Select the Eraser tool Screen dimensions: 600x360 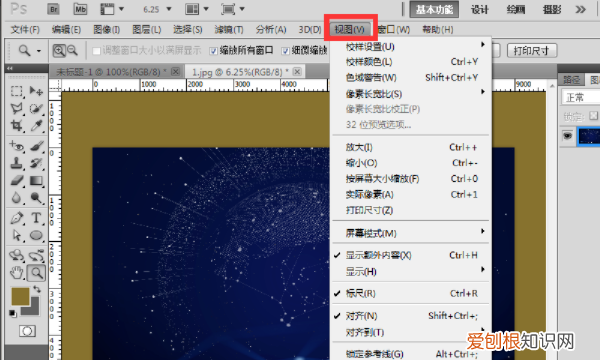(16, 181)
